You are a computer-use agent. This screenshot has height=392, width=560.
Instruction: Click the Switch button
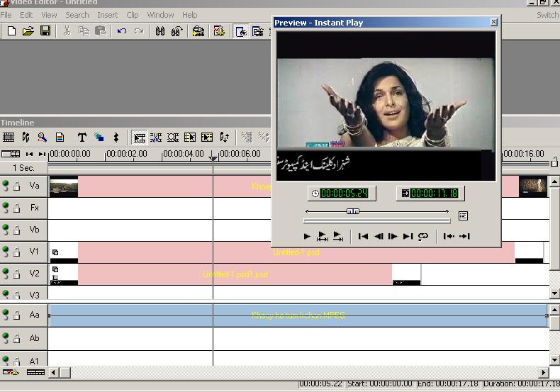[547, 15]
